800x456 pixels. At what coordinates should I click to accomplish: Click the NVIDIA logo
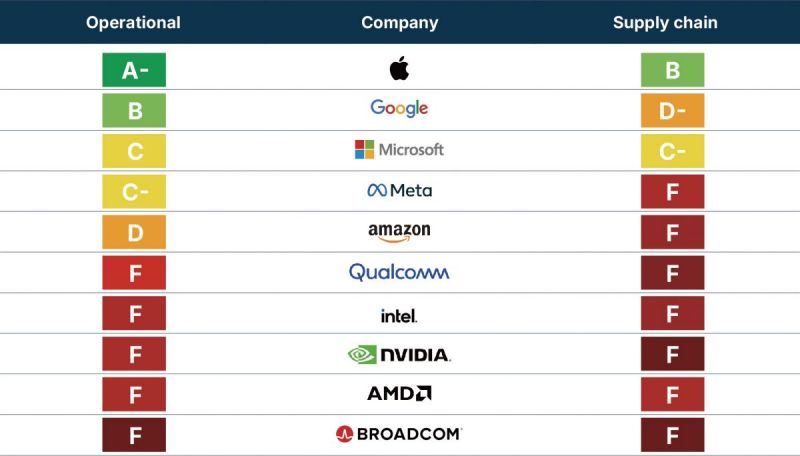click(399, 354)
